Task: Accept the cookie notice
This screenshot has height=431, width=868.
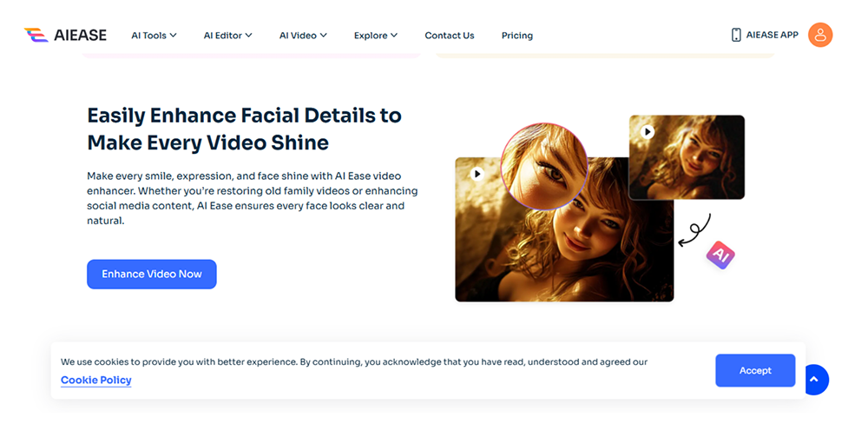Action: tap(755, 371)
